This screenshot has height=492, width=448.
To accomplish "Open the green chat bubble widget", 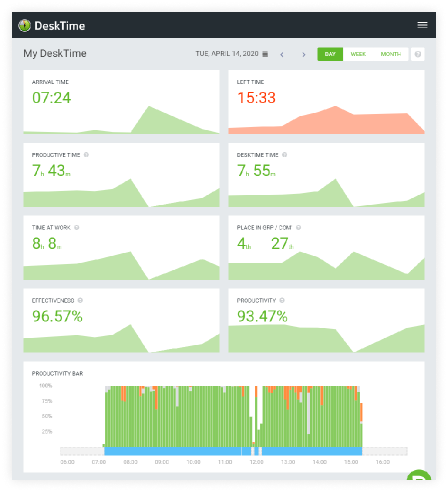I will pos(419,475).
